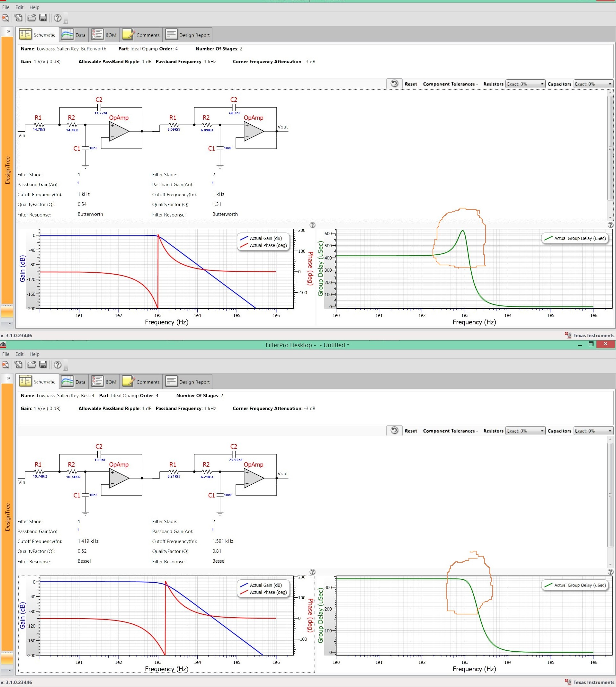Image resolution: width=616 pixels, height=687 pixels.
Task: Save the current Butterworth design
Action: 43,18
